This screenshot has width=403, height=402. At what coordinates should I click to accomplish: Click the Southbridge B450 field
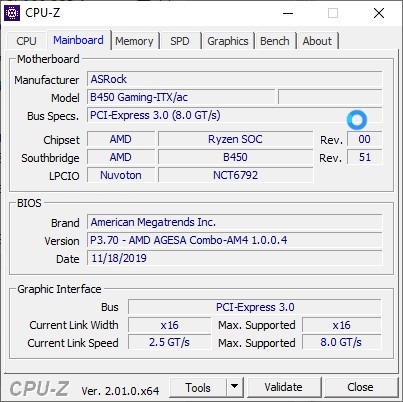coord(235,157)
